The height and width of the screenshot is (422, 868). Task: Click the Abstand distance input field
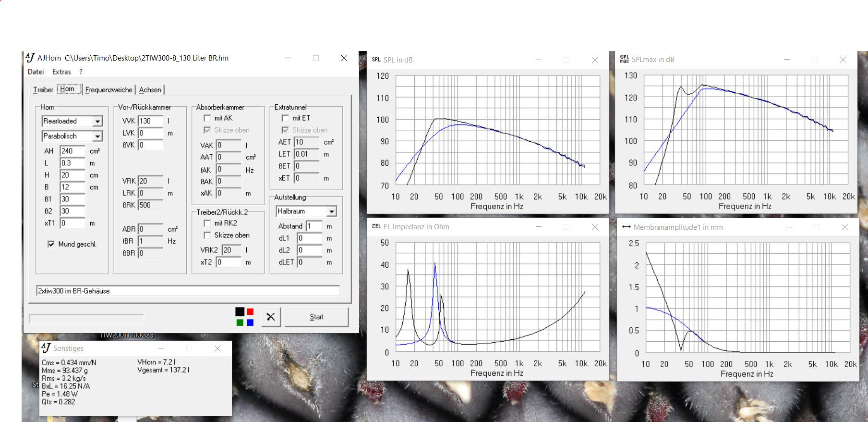pos(314,226)
